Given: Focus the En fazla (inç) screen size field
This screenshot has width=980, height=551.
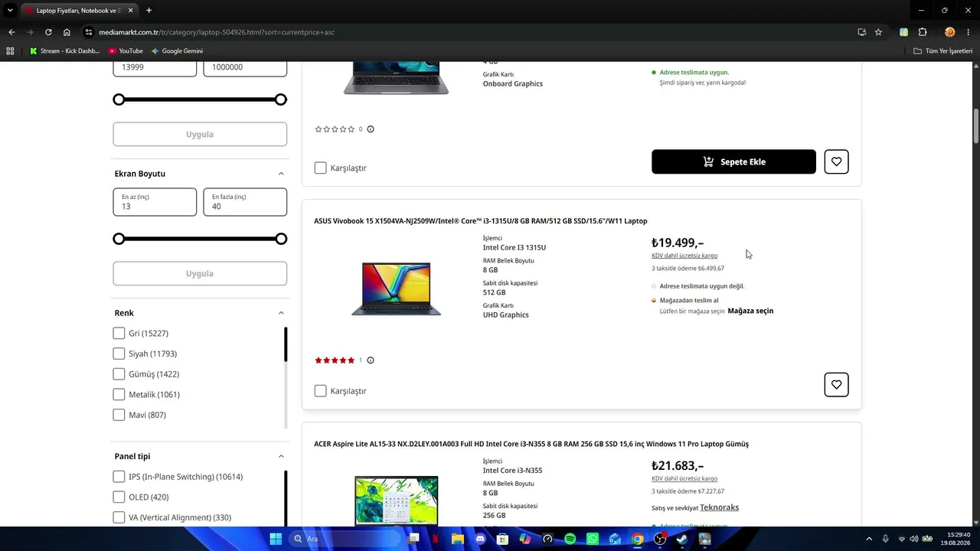Looking at the screenshot, I should click(245, 202).
